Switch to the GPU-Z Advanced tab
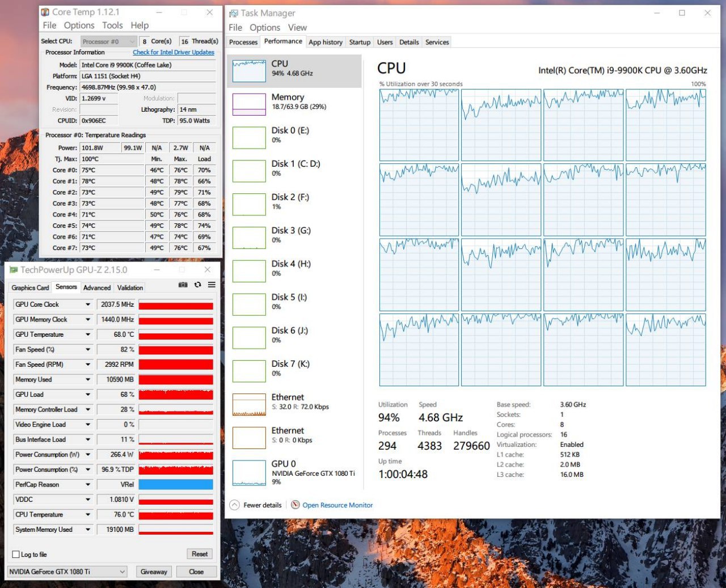Viewport: 726px width, 588px height. point(97,288)
